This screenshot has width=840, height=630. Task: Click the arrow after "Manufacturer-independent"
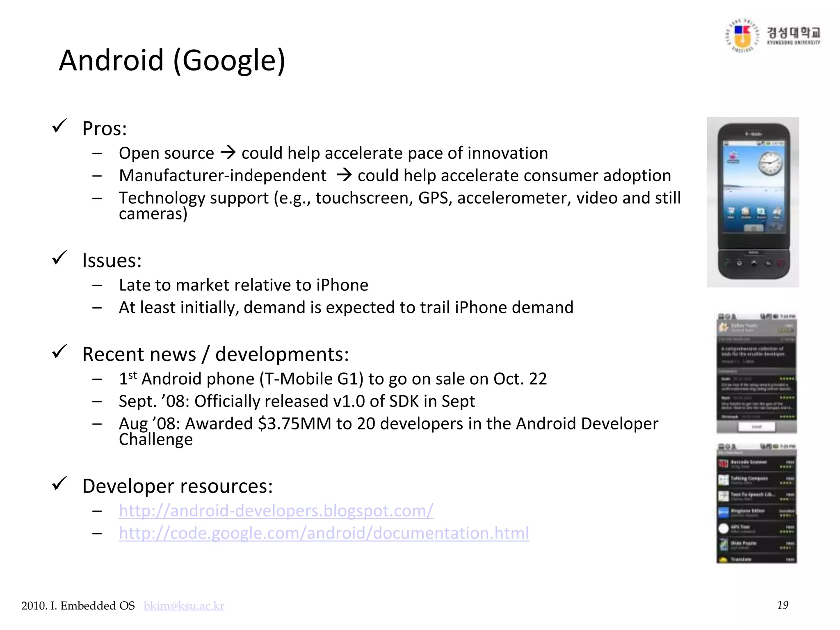tap(344, 175)
